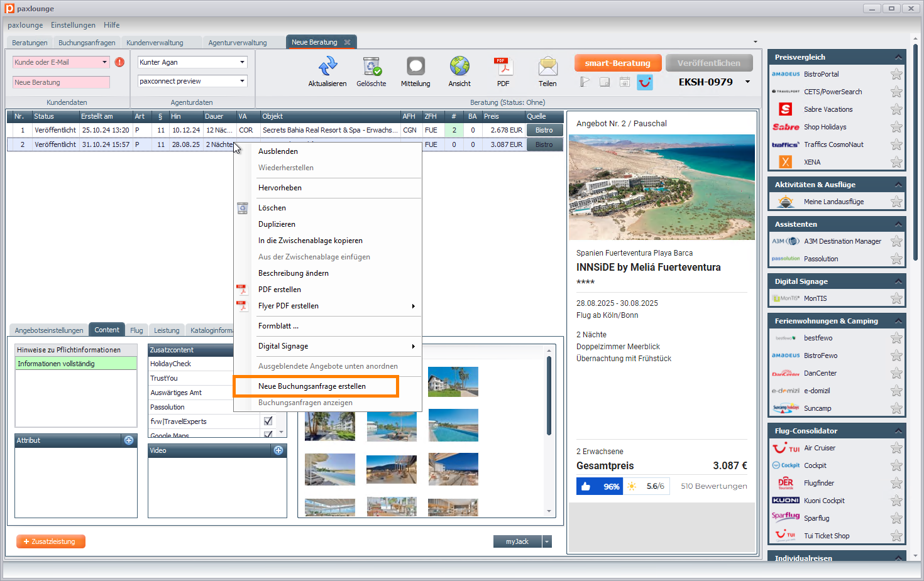Screen dimensions: 924x581
Task: Click the red warning icon beside customer field
Action: tap(119, 62)
